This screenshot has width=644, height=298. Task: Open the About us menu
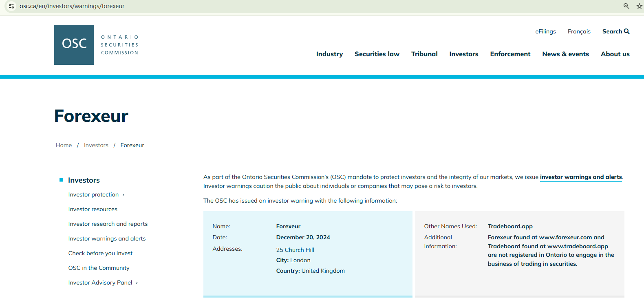(x=615, y=54)
